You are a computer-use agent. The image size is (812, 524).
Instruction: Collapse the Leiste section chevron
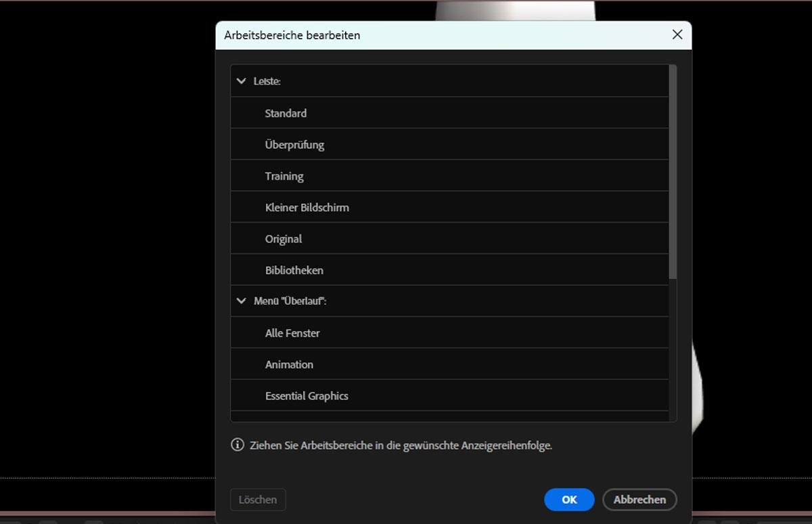pyautogui.click(x=242, y=81)
